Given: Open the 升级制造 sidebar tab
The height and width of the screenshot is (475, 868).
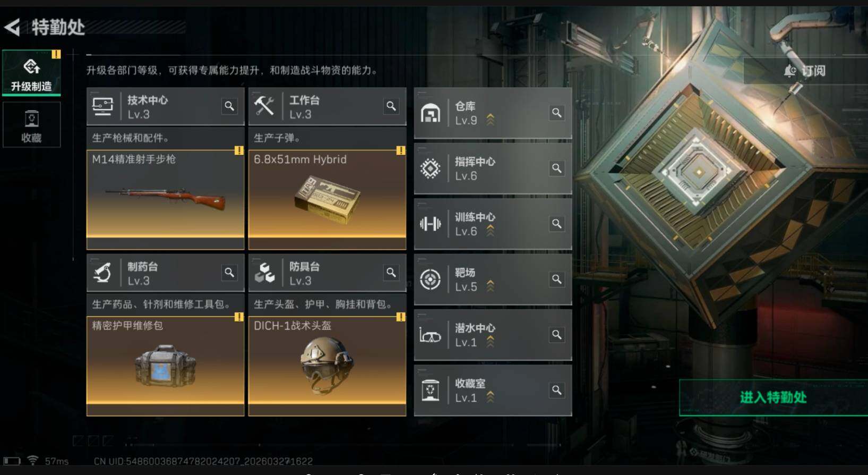Looking at the screenshot, I should point(31,73).
